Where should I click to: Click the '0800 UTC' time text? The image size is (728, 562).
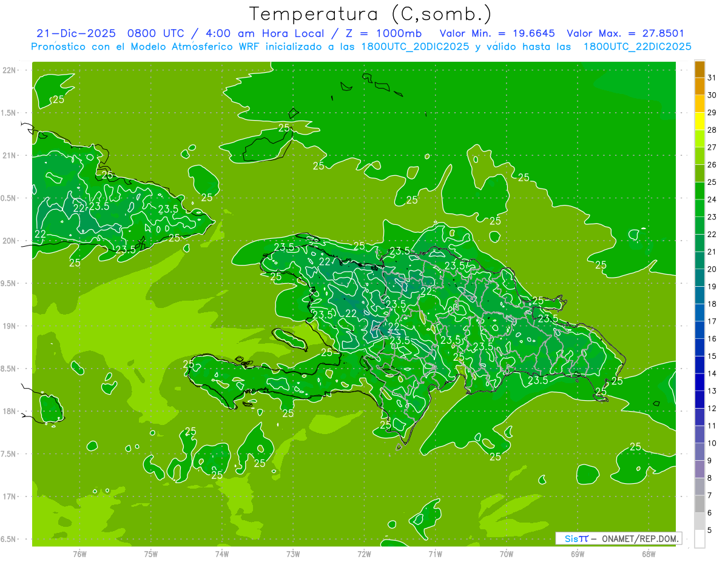155,33
